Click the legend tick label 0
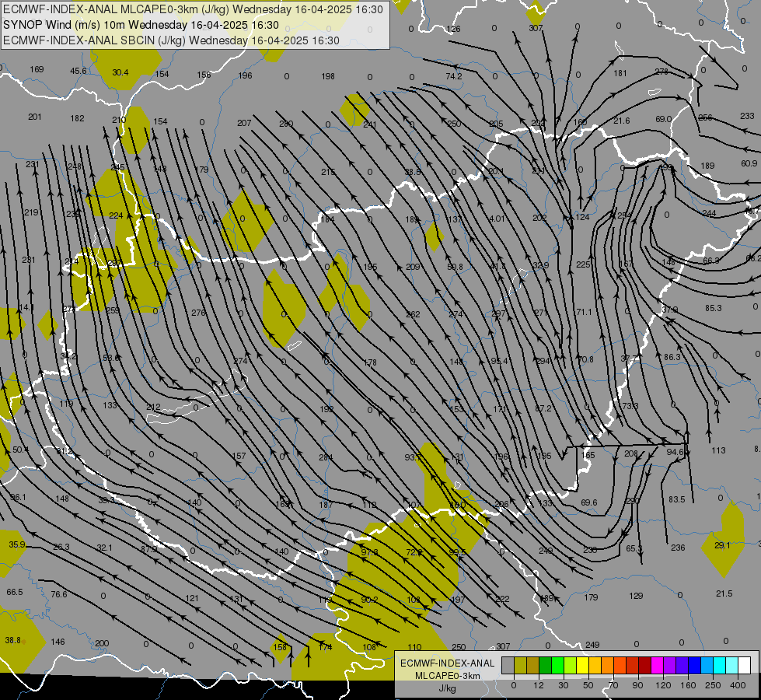 click(514, 685)
